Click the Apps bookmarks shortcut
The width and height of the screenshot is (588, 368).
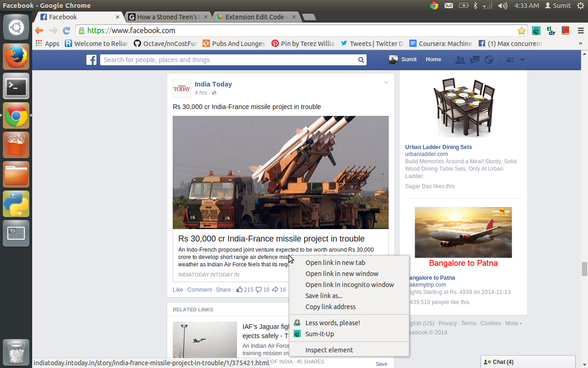pyautogui.click(x=48, y=44)
